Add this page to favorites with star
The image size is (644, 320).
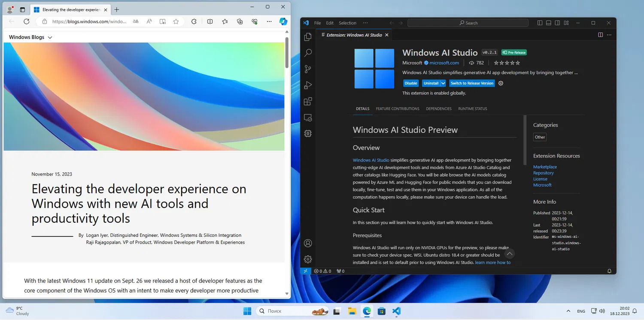[176, 21]
